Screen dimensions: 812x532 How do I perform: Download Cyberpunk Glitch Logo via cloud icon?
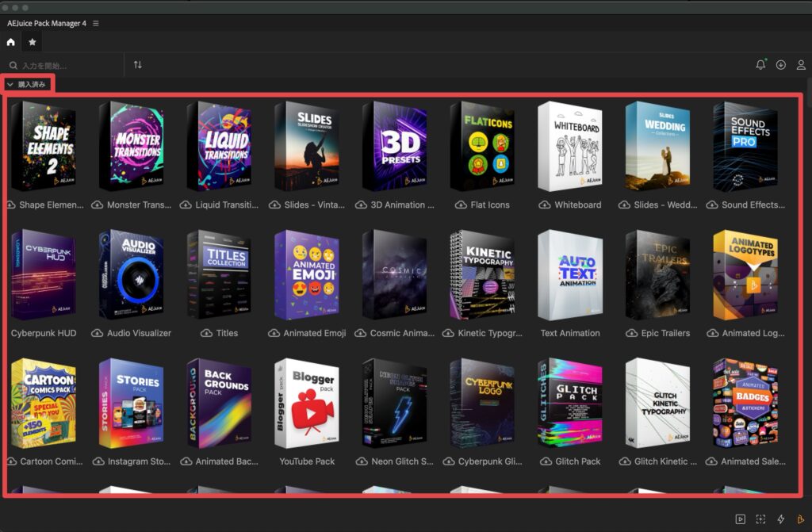449,461
